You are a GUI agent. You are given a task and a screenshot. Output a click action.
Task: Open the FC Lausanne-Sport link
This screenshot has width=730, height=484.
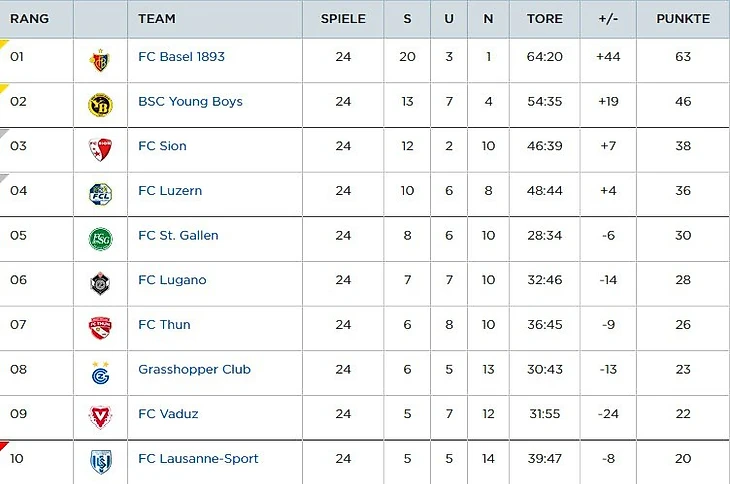(x=198, y=459)
